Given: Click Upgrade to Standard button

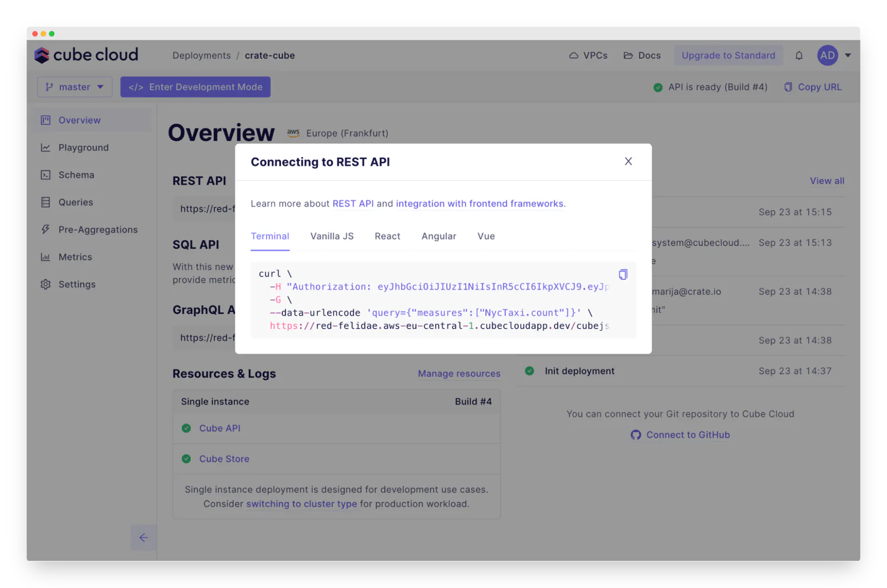Looking at the screenshot, I should click(x=728, y=55).
